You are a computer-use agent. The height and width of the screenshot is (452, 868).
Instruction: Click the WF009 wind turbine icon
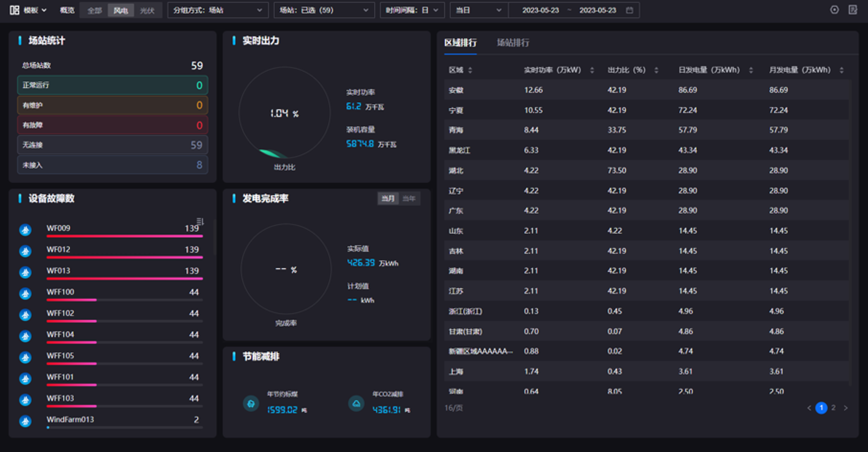tap(25, 230)
